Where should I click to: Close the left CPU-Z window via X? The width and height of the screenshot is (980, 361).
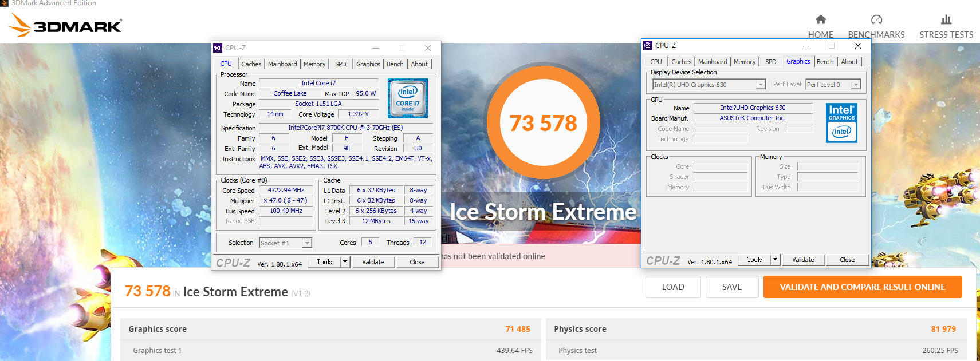click(x=427, y=48)
